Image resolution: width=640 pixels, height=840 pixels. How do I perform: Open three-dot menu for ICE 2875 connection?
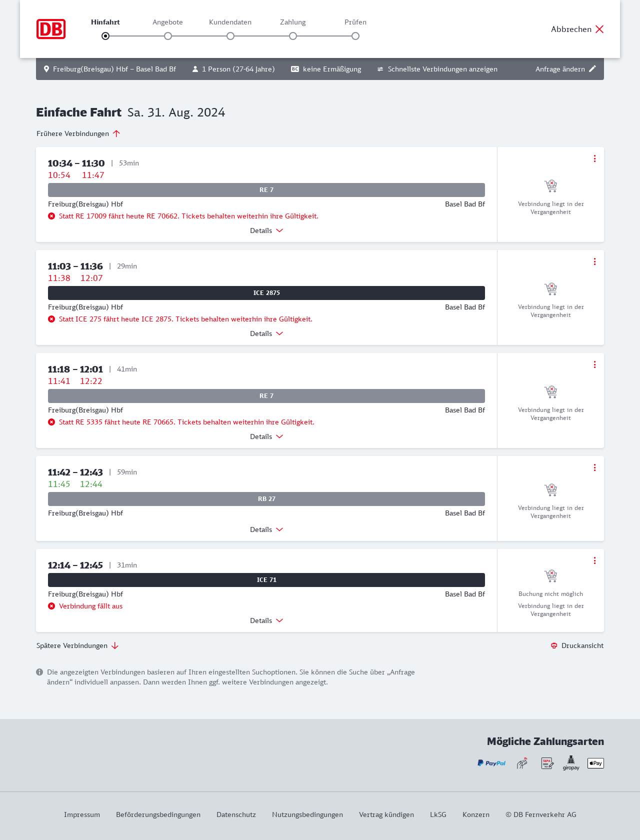594,261
